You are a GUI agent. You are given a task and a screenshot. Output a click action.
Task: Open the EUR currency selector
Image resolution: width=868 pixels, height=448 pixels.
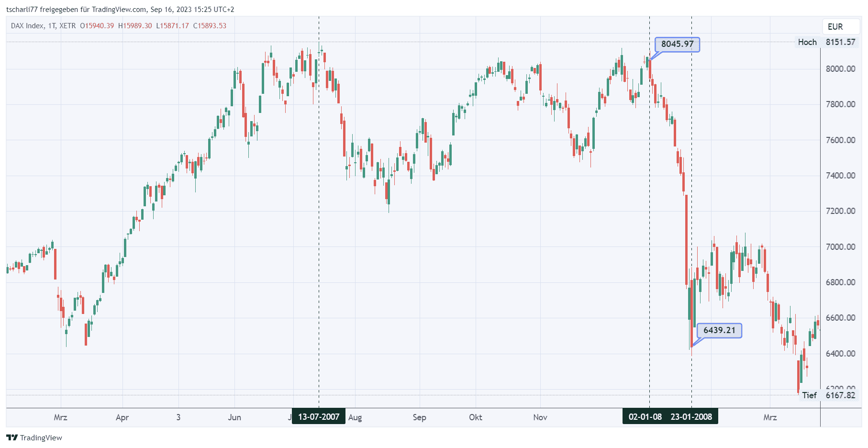tap(835, 27)
